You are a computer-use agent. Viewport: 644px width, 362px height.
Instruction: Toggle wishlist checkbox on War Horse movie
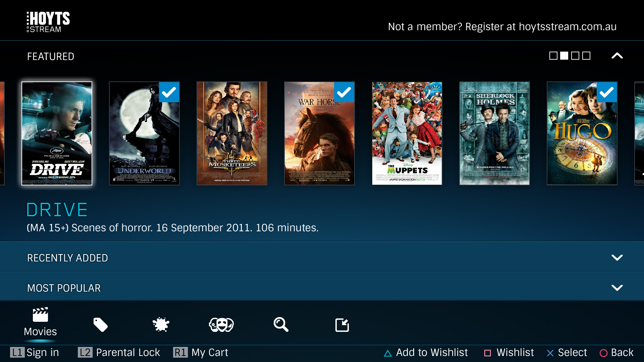click(x=344, y=92)
